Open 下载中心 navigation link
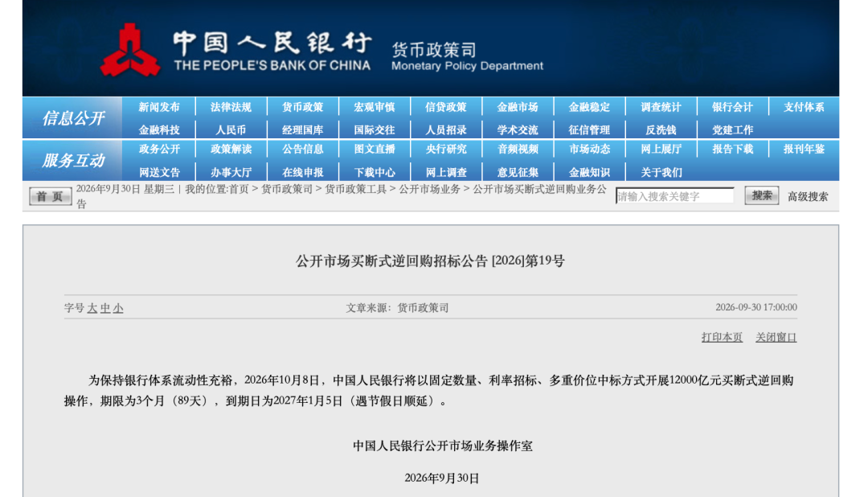 375,172
